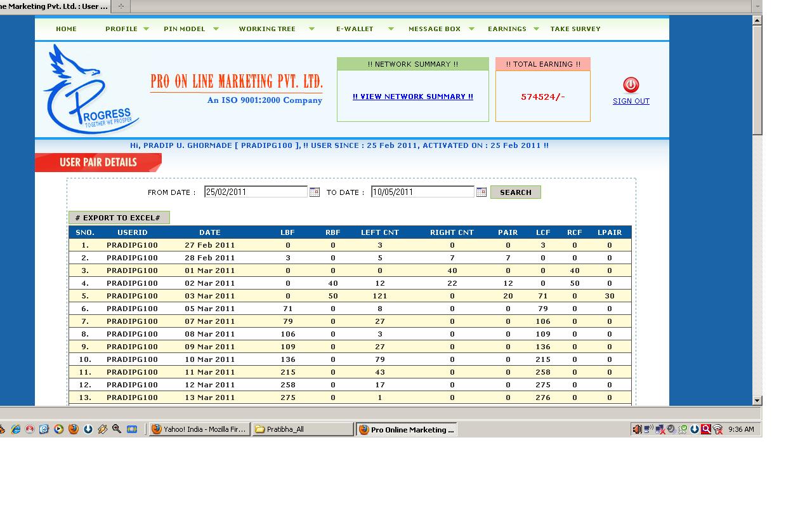Open media player icon in quick launch
812x508 pixels.
(x=58, y=429)
